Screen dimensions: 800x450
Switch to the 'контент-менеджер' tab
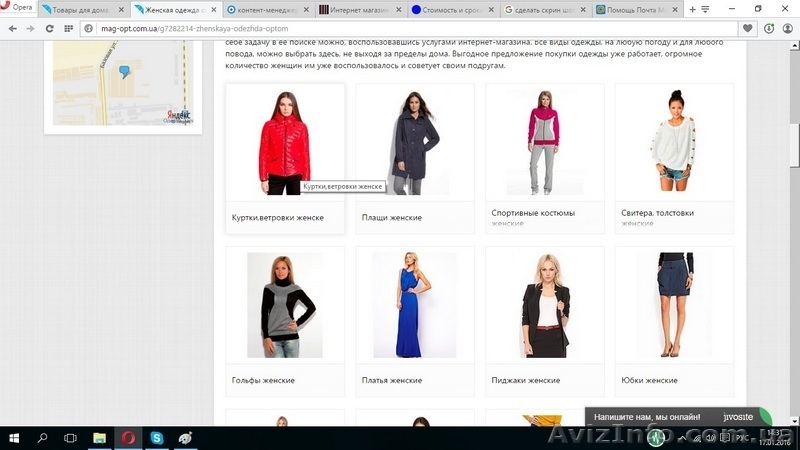[268, 10]
